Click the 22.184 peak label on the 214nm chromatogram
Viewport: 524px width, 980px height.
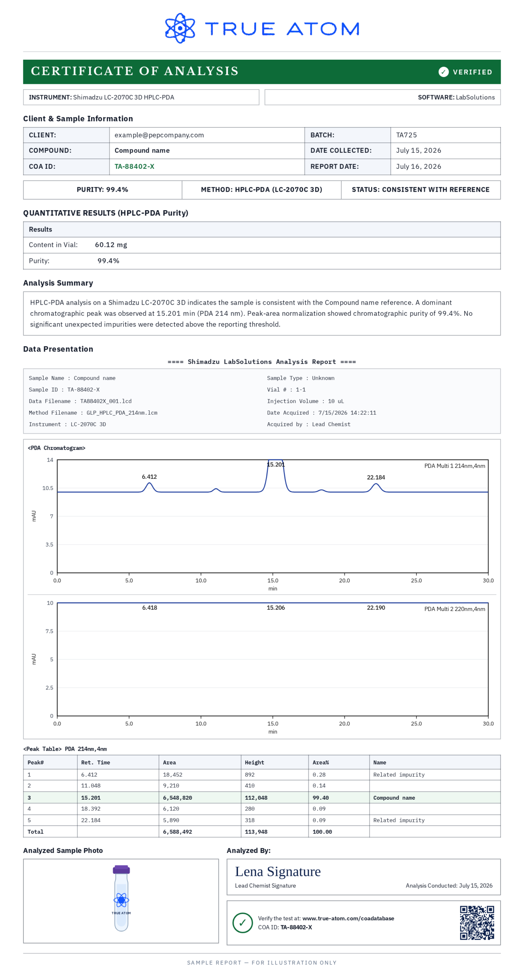coord(376,477)
